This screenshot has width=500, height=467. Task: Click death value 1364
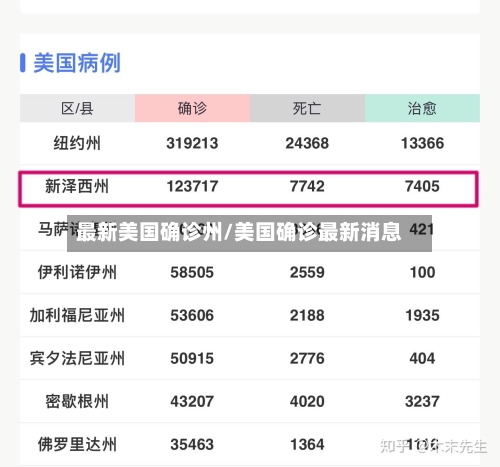[307, 444]
